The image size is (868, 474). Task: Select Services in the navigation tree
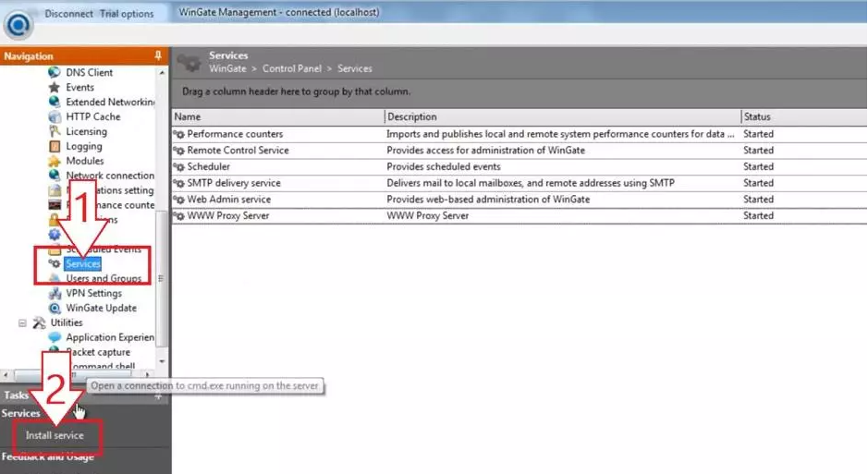(x=83, y=264)
